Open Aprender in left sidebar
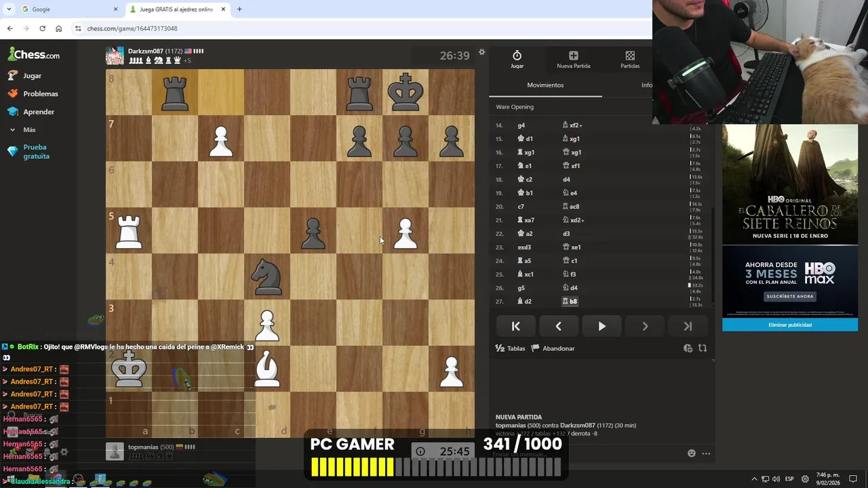Image resolution: width=868 pixels, height=488 pixels. (38, 112)
